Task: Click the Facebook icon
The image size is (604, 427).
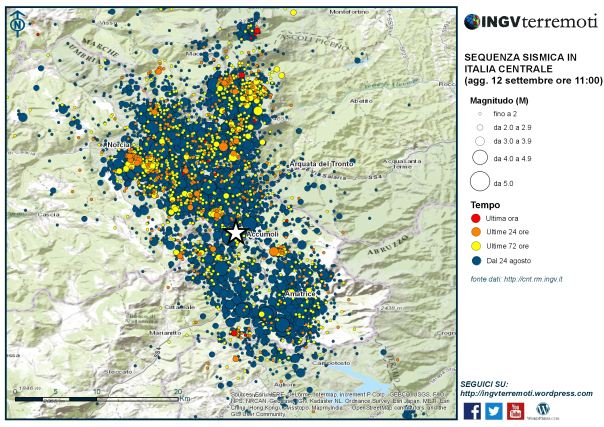Action: pos(472,411)
